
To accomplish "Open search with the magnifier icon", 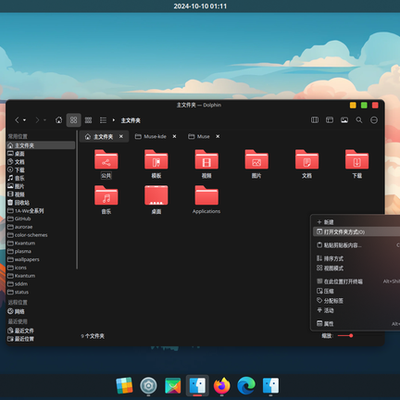I will pyautogui.click(x=359, y=120).
